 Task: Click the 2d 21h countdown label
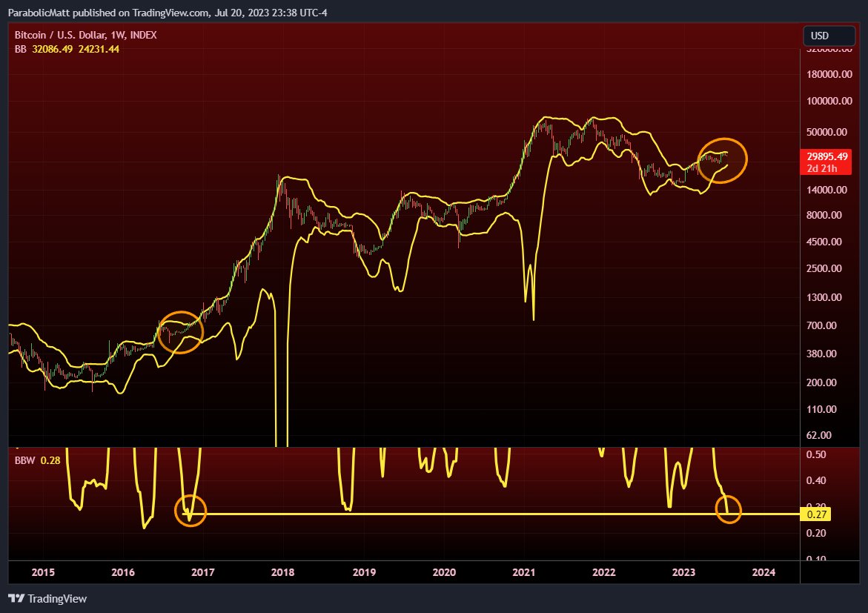point(822,168)
